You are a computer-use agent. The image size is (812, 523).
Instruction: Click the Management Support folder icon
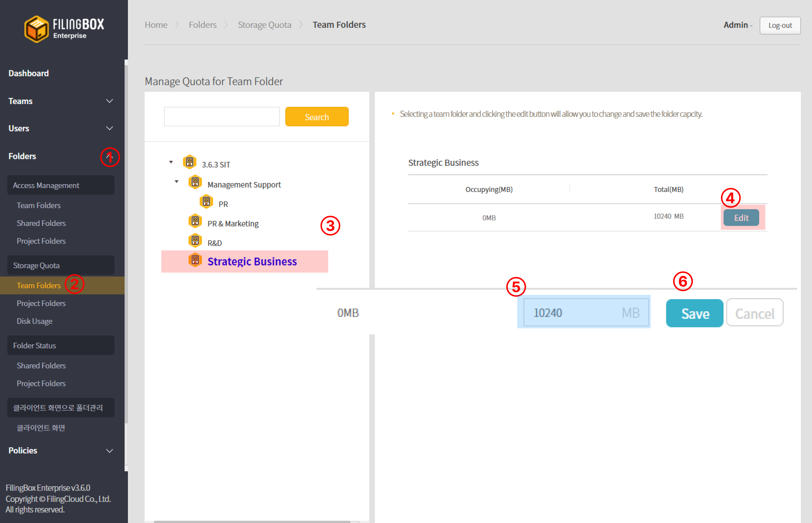pyautogui.click(x=195, y=182)
